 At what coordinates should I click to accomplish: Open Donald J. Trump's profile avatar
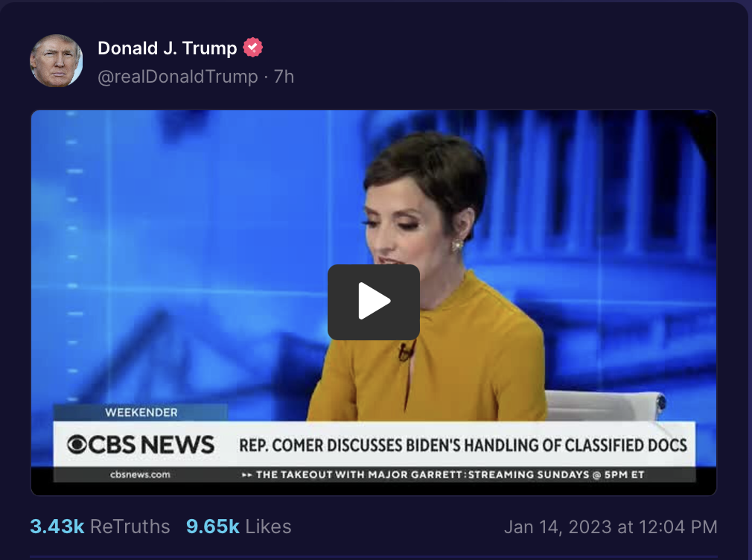56,61
